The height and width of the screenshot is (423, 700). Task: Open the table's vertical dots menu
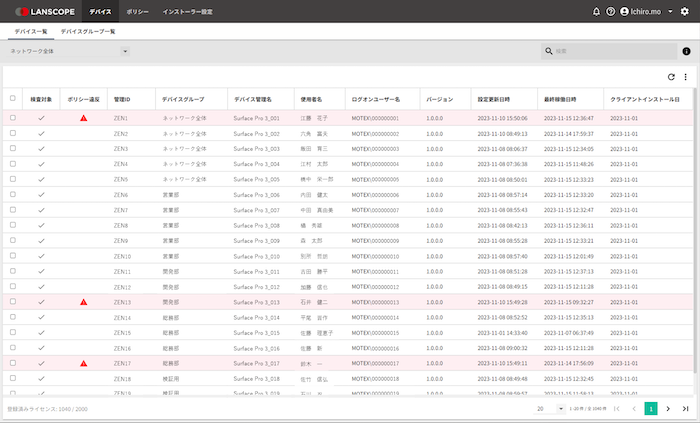coord(685,77)
